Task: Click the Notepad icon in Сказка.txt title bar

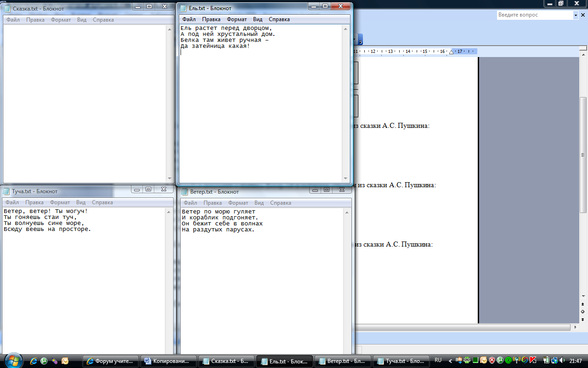Action: click(7, 8)
